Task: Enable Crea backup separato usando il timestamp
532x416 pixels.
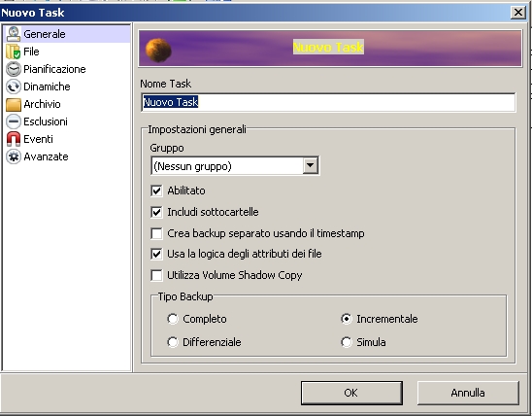Action: click(x=156, y=233)
